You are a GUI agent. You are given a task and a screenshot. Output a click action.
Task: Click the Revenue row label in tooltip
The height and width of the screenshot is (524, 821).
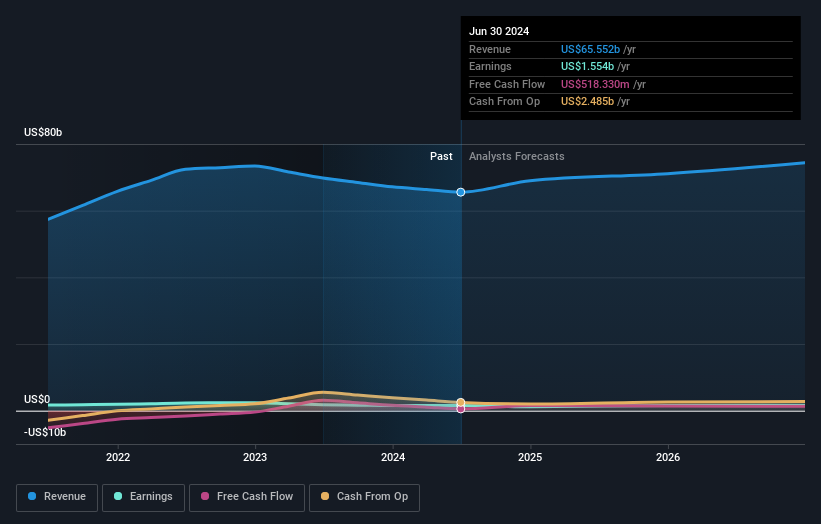pyautogui.click(x=490, y=49)
